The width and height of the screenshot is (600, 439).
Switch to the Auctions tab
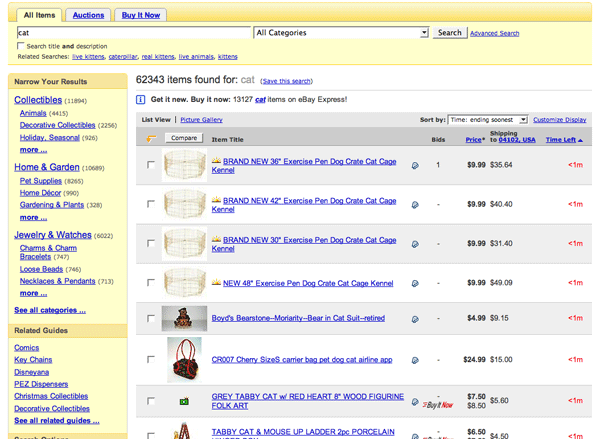(88, 15)
